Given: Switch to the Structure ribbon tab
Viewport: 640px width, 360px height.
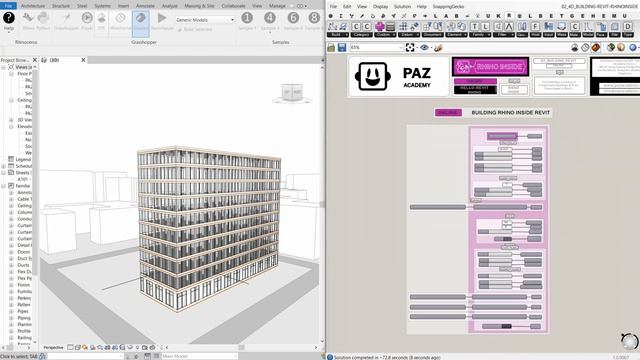Looking at the screenshot, I should pos(61,6).
